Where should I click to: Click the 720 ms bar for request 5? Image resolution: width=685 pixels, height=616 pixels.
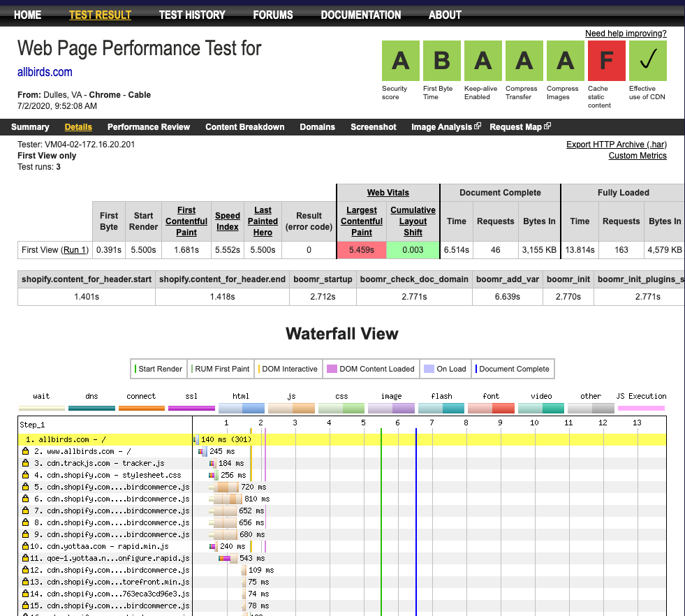223,487
